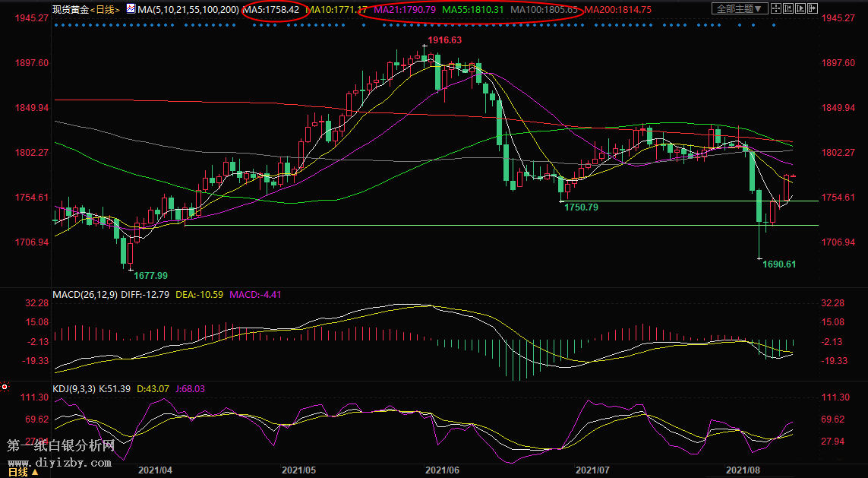Image resolution: width=868 pixels, height=478 pixels.
Task: Expand the 日线 period selector at bottom left
Action: pos(21,472)
